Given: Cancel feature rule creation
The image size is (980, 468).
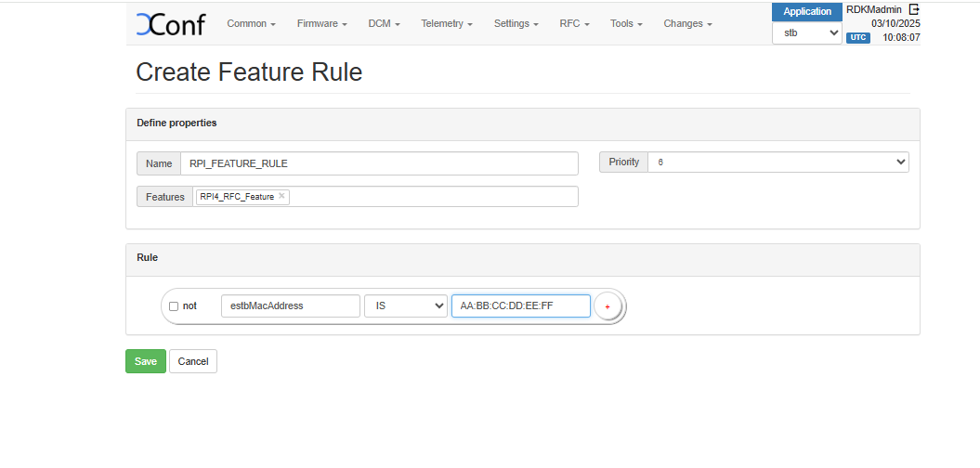Looking at the screenshot, I should (193, 361).
